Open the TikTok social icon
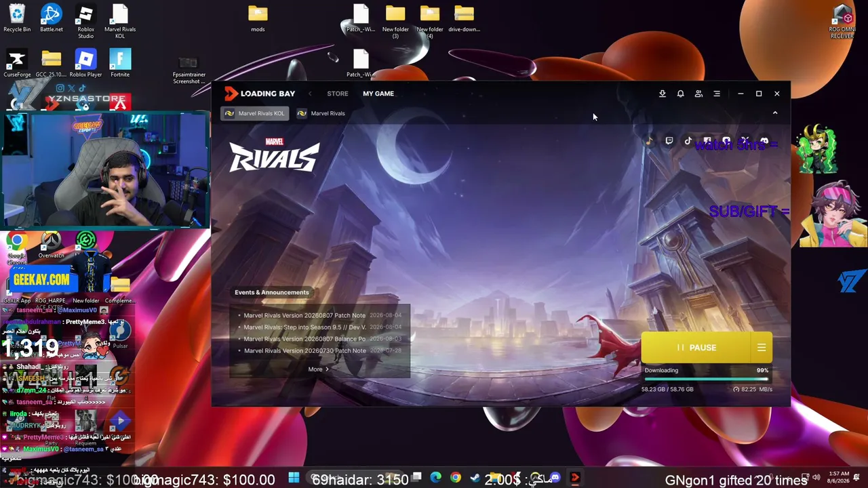 click(x=688, y=141)
